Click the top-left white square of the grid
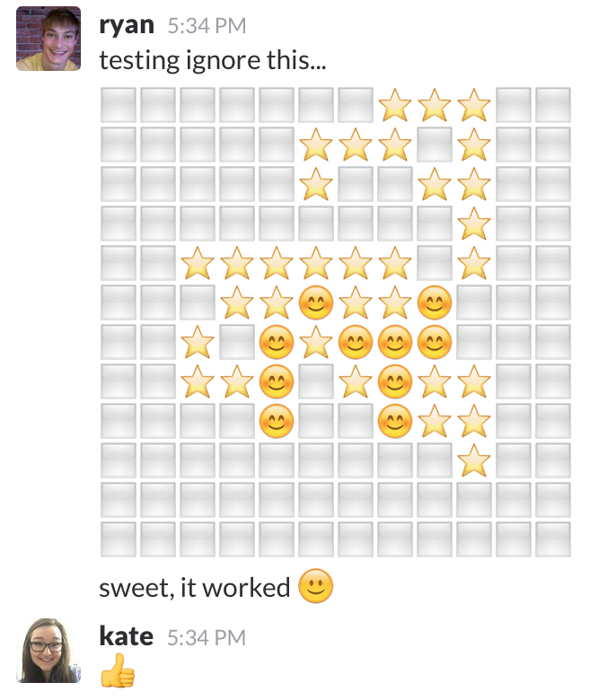This screenshot has width=616, height=700. [119, 105]
